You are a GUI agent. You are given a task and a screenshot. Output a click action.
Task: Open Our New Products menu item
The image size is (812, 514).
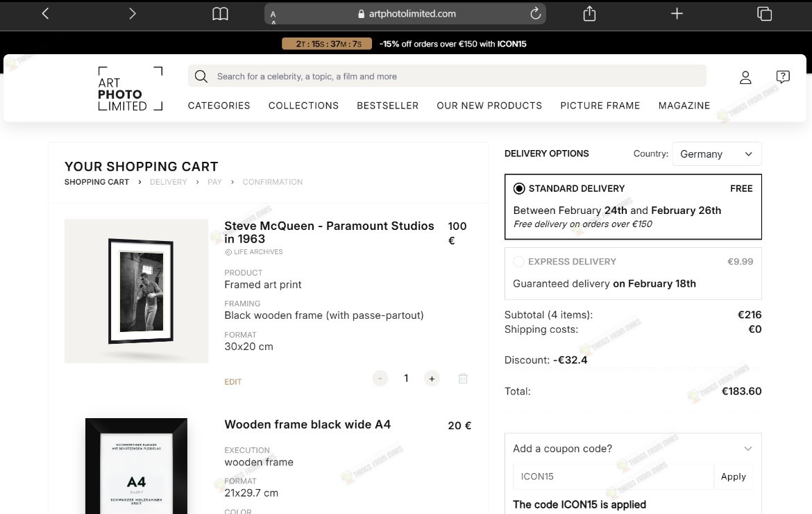point(489,106)
